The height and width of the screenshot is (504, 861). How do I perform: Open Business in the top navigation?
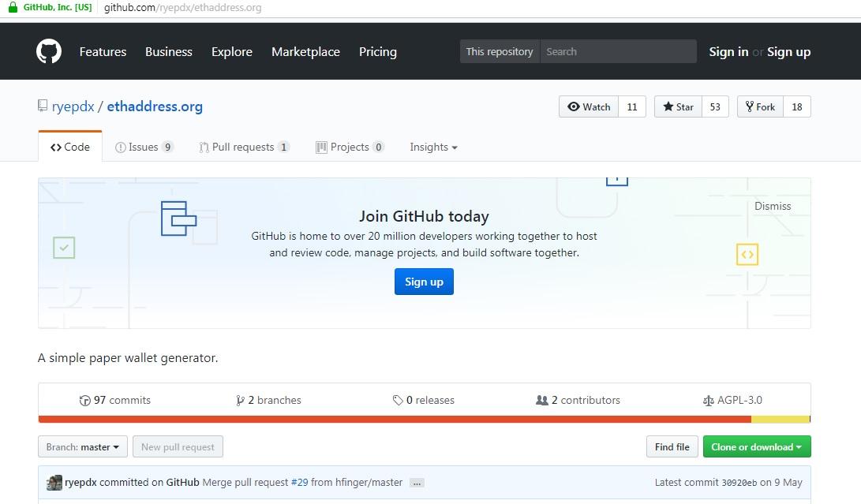(169, 51)
